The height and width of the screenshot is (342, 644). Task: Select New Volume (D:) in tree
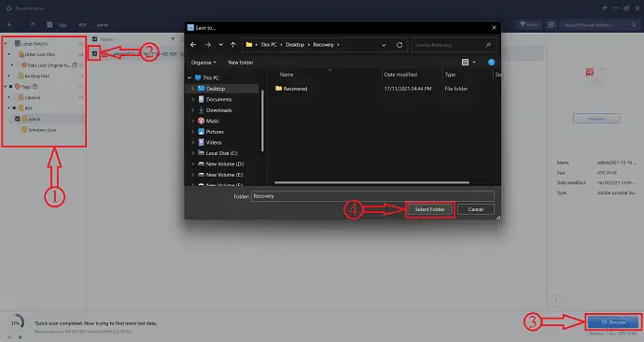pos(225,164)
